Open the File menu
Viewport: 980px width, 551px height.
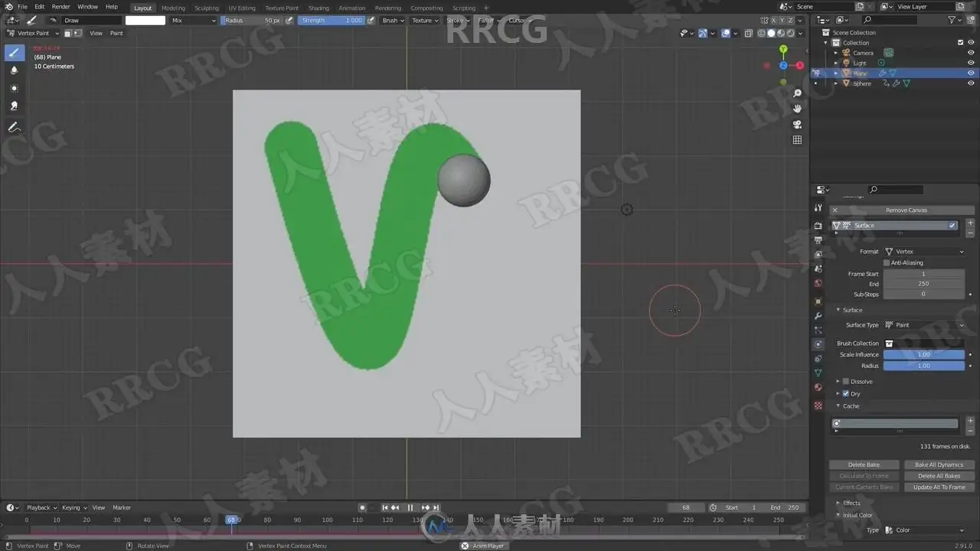[x=22, y=7]
